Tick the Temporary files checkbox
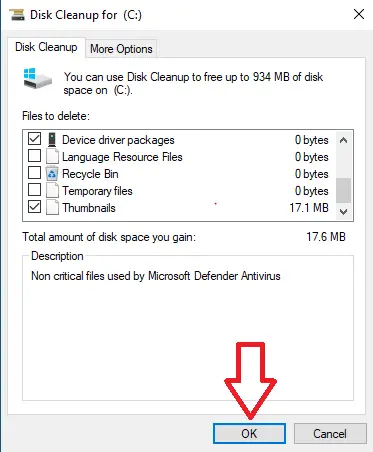 click(34, 190)
